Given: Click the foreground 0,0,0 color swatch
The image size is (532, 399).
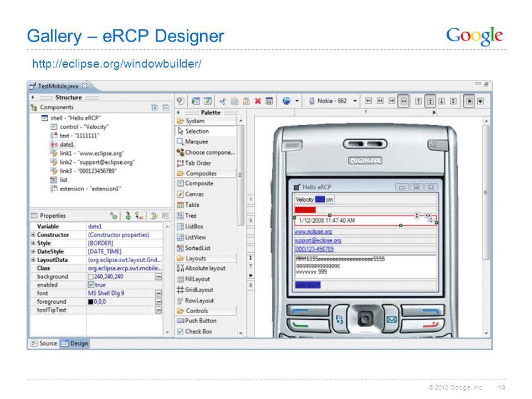Looking at the screenshot, I should tap(90, 301).
